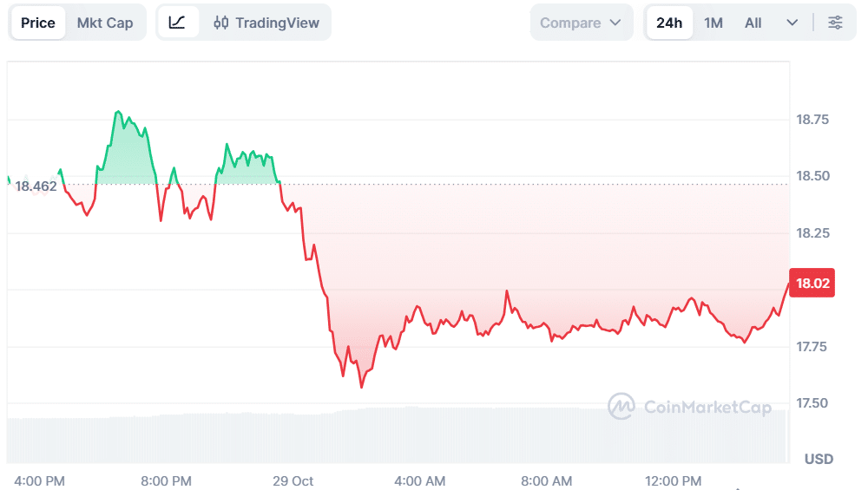Click the 18.462 opening price label
Screen dimensions: 868x490
coord(36,186)
